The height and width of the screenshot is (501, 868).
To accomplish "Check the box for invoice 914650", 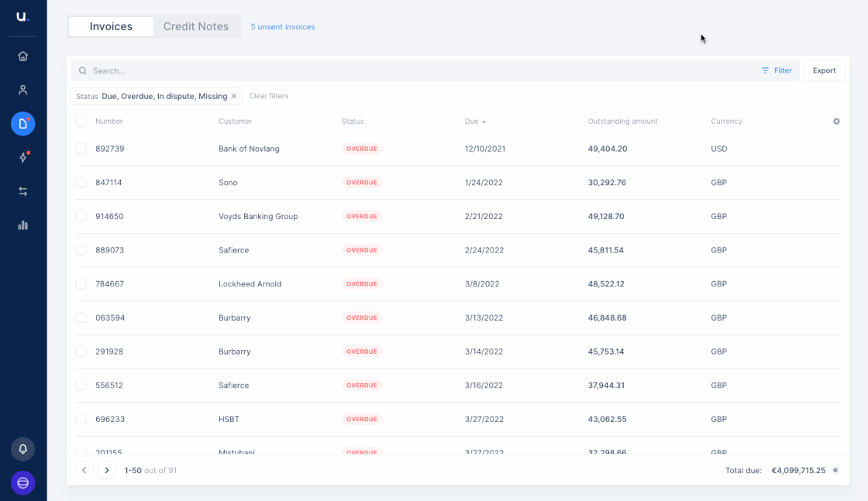I will (x=81, y=216).
